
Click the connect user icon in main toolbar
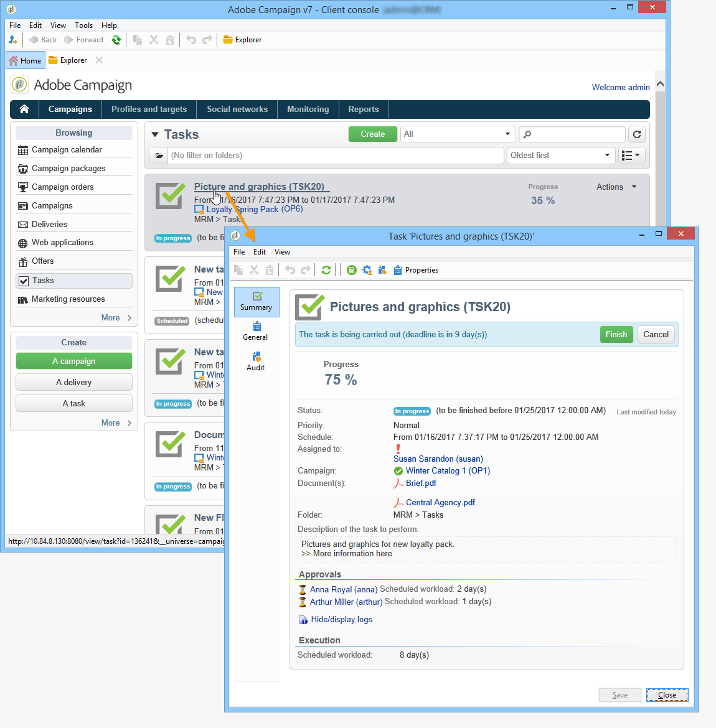pyautogui.click(x=13, y=40)
